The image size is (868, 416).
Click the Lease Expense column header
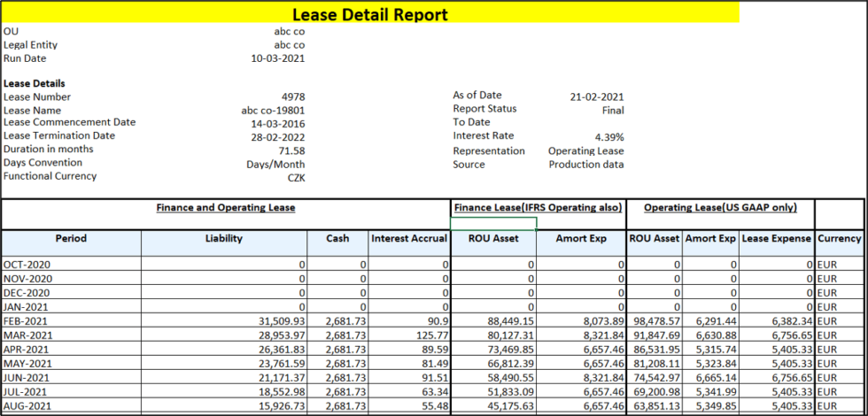click(x=776, y=238)
